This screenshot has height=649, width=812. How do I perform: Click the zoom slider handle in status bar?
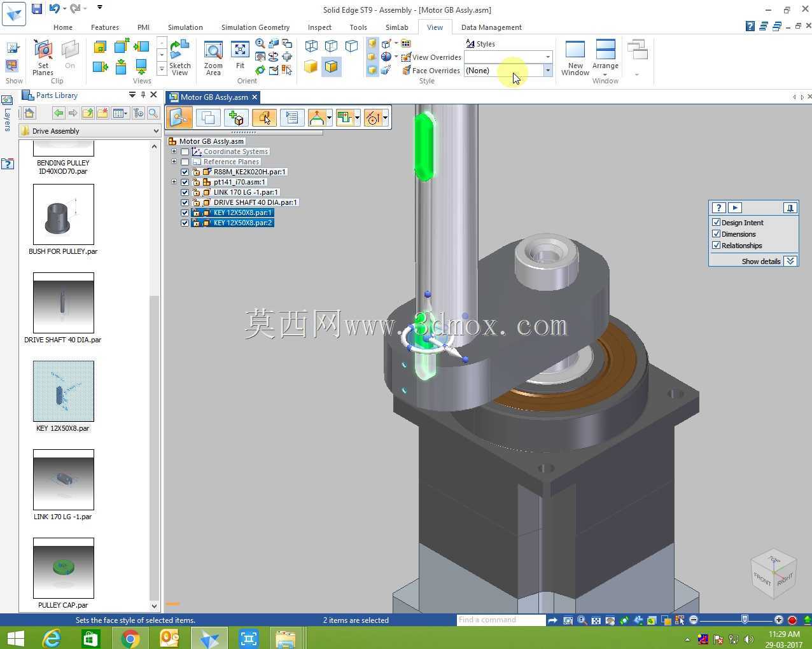(x=745, y=620)
